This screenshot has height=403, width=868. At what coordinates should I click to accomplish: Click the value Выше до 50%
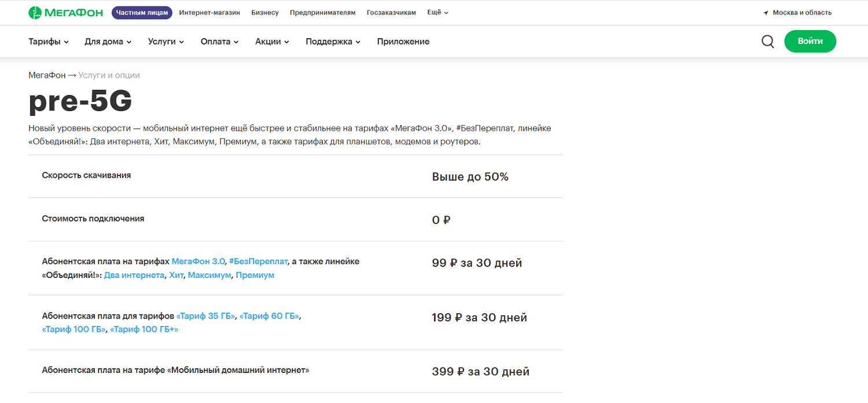pos(470,177)
